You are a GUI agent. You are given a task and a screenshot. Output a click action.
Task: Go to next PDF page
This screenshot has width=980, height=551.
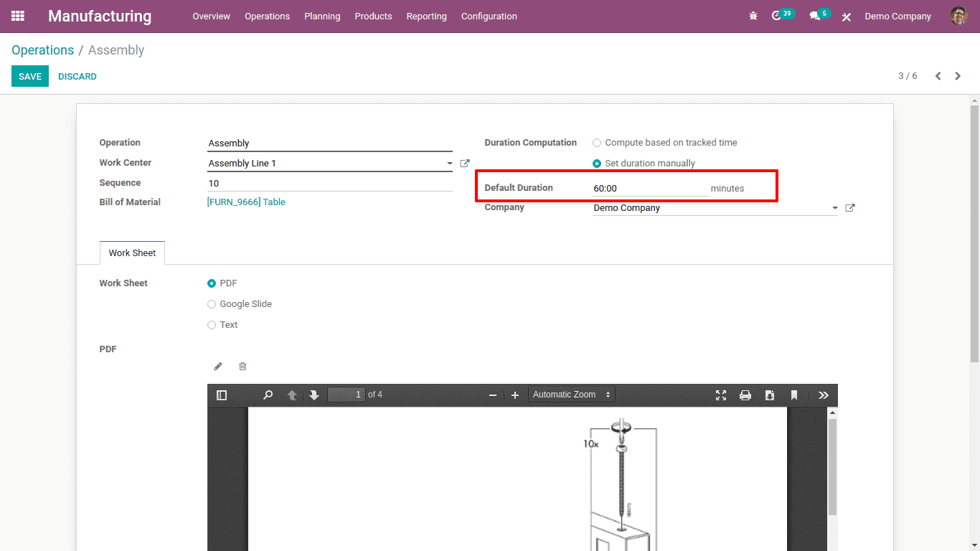314,395
